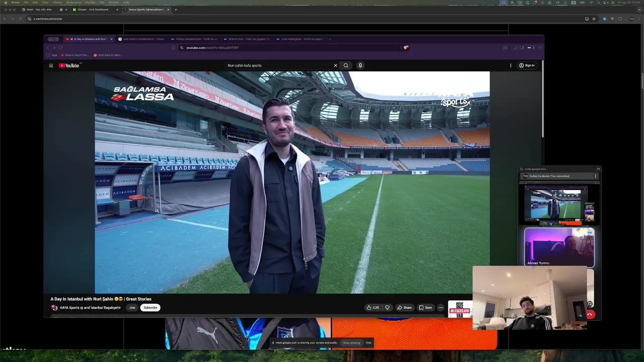Go to the YouTube home logo
The height and width of the screenshot is (362, 644).
69,65
